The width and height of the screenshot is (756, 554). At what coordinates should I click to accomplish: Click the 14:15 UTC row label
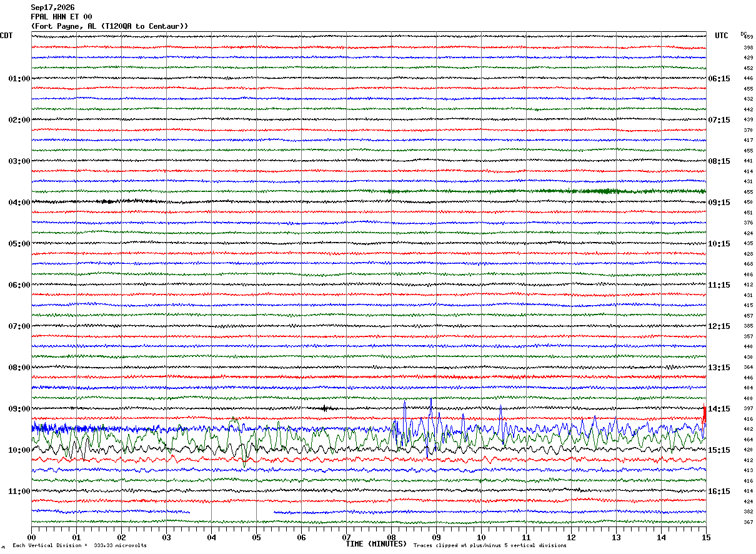pyautogui.click(x=719, y=409)
